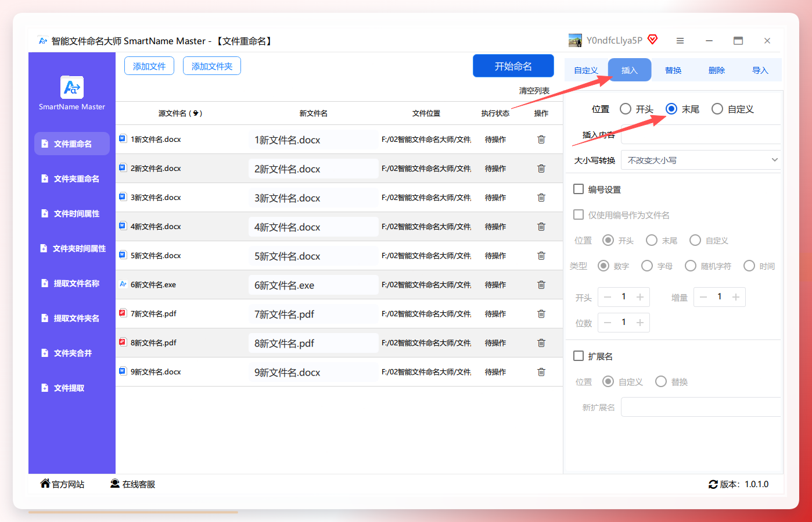Click the 添加文件 button
The width and height of the screenshot is (812, 522).
149,66
